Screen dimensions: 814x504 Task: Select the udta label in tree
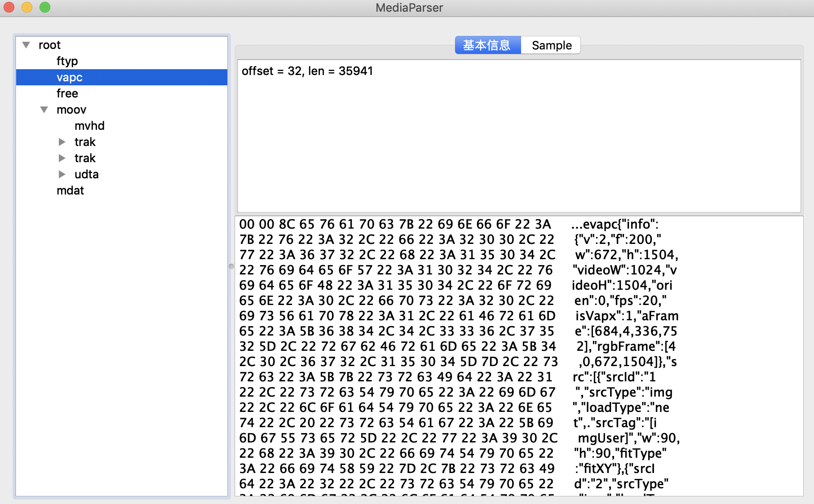(87, 174)
